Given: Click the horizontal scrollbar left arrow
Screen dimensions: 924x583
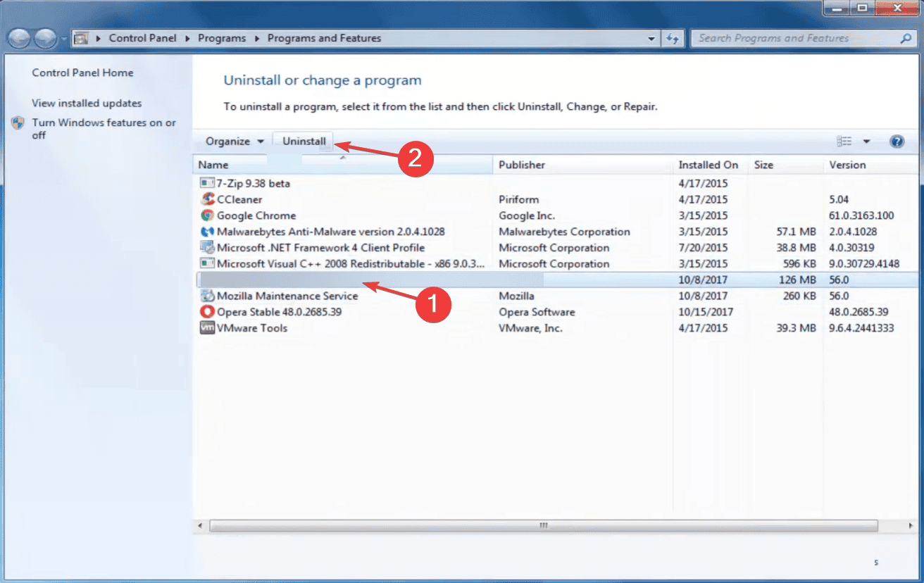Looking at the screenshot, I should point(201,526).
